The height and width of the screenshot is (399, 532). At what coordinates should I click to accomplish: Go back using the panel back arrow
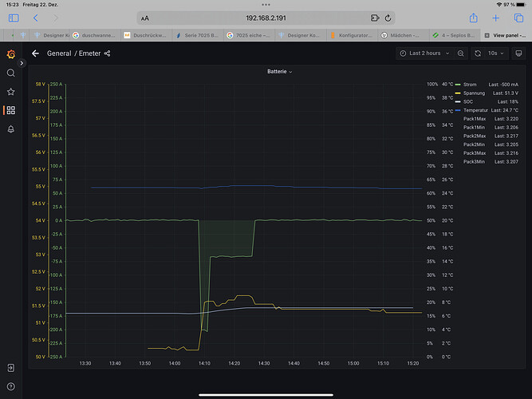point(35,53)
